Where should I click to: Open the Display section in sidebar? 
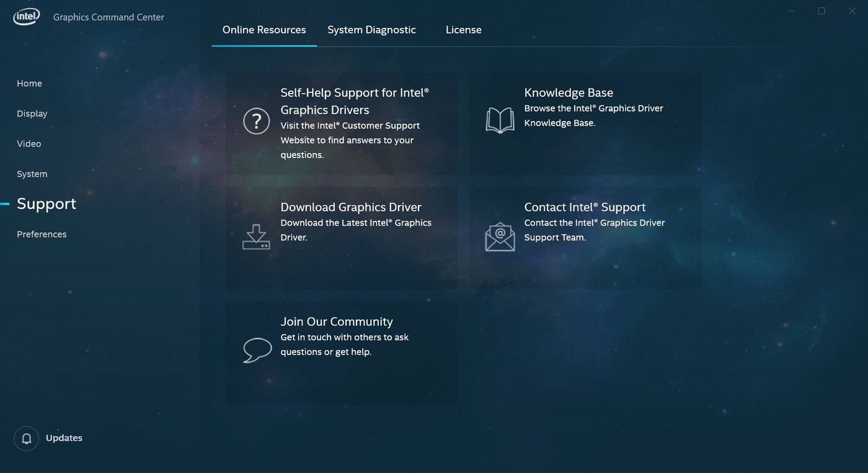pyautogui.click(x=32, y=113)
